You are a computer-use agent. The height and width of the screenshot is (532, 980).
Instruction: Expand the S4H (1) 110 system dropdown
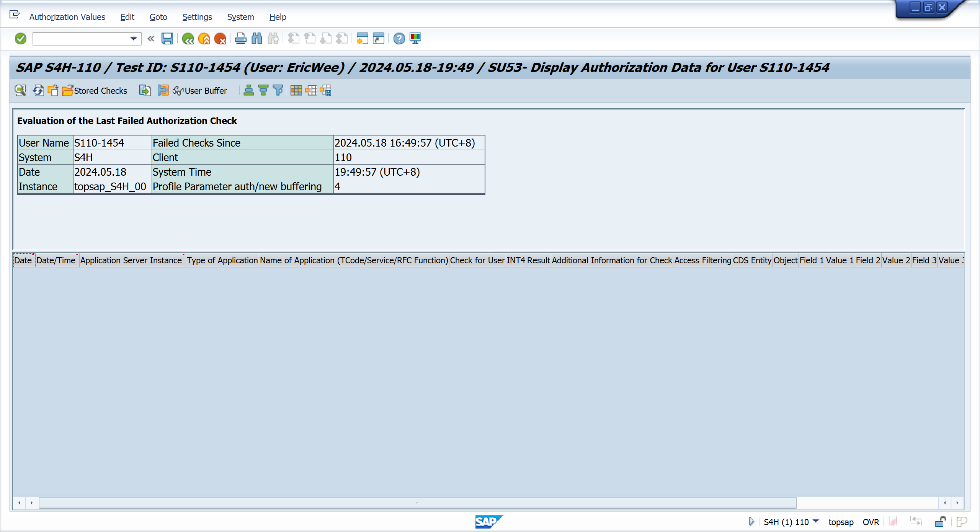click(816, 521)
